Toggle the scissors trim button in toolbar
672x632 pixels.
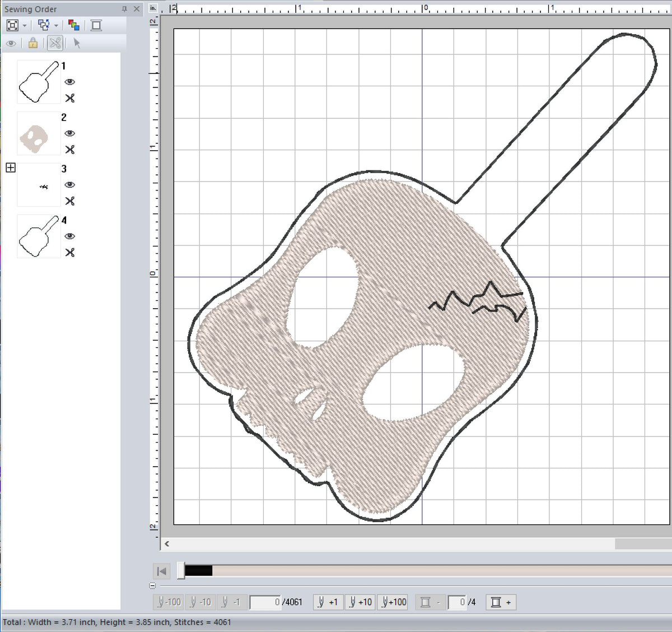55,43
